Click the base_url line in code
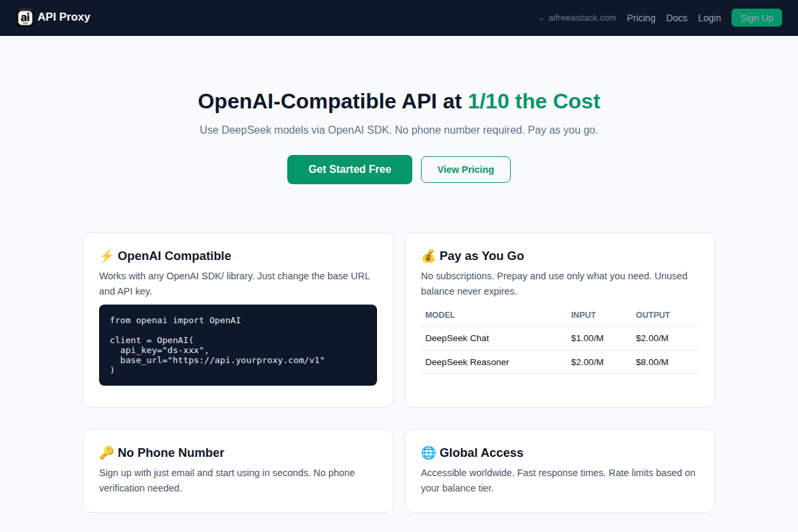 [x=222, y=360]
